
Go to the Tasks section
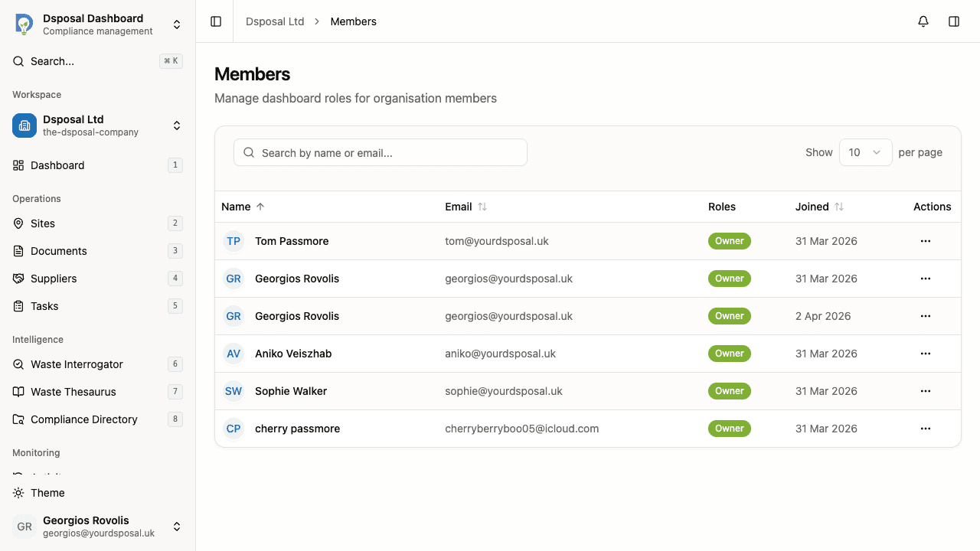click(46, 306)
